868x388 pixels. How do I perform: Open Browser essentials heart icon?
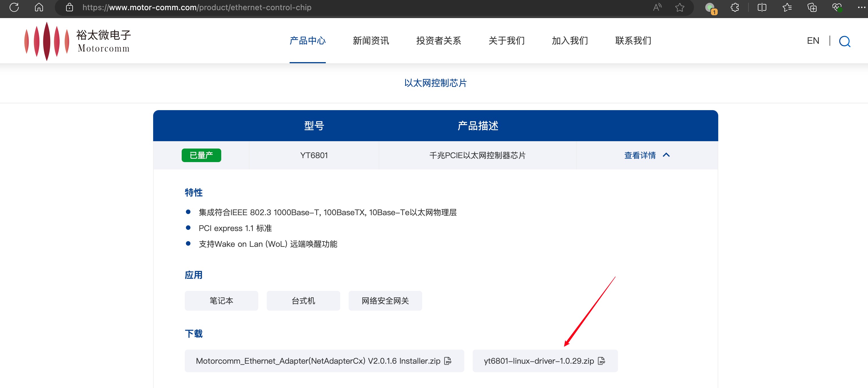click(837, 7)
